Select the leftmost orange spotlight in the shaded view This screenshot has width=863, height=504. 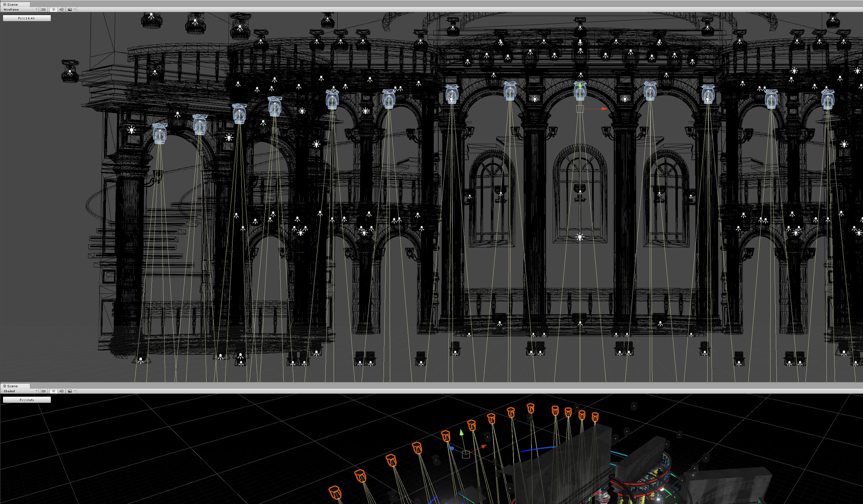click(x=335, y=493)
